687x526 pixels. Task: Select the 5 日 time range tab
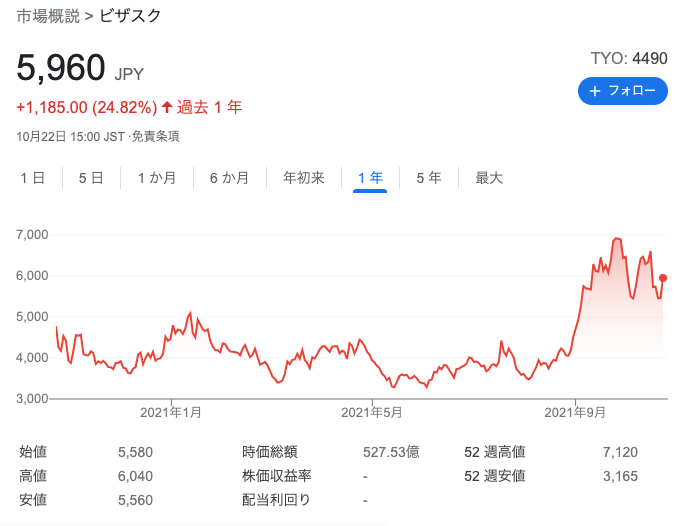point(91,178)
